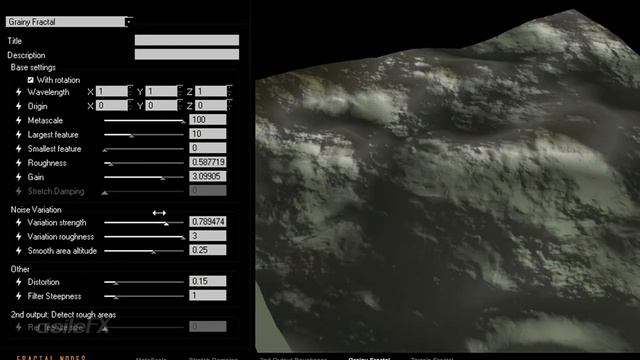
Task: Click the '2nd output: Detect rough areas' label
Action: click(x=63, y=315)
